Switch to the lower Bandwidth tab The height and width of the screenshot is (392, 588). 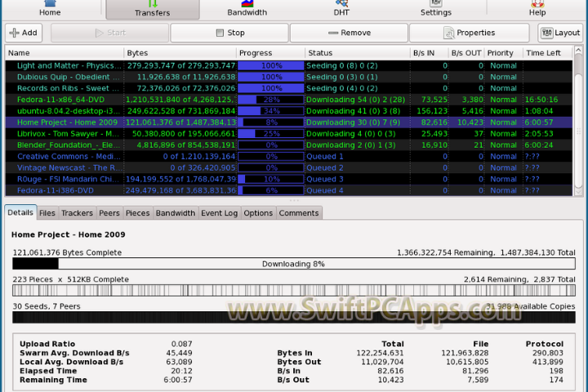[176, 213]
